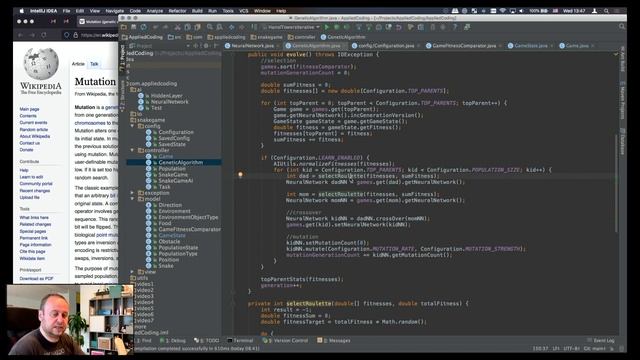Click the IDE search everywhere magnifier
This screenshot has width=640, height=360.
pos(622,27)
